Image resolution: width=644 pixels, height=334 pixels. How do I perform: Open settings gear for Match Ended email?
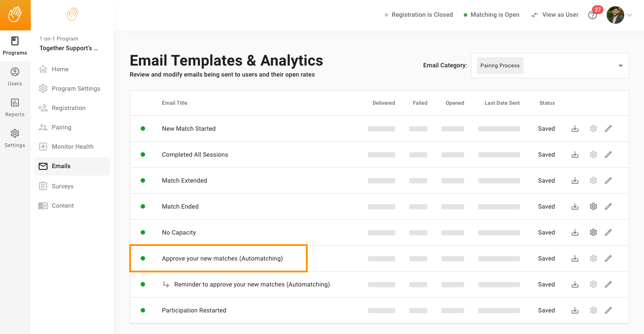pyautogui.click(x=593, y=206)
